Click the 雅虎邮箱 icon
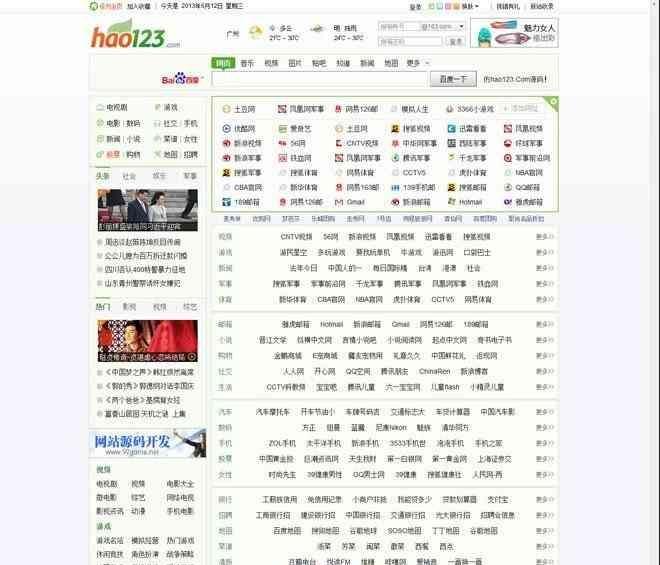This screenshot has height=565, width=660. [508, 202]
